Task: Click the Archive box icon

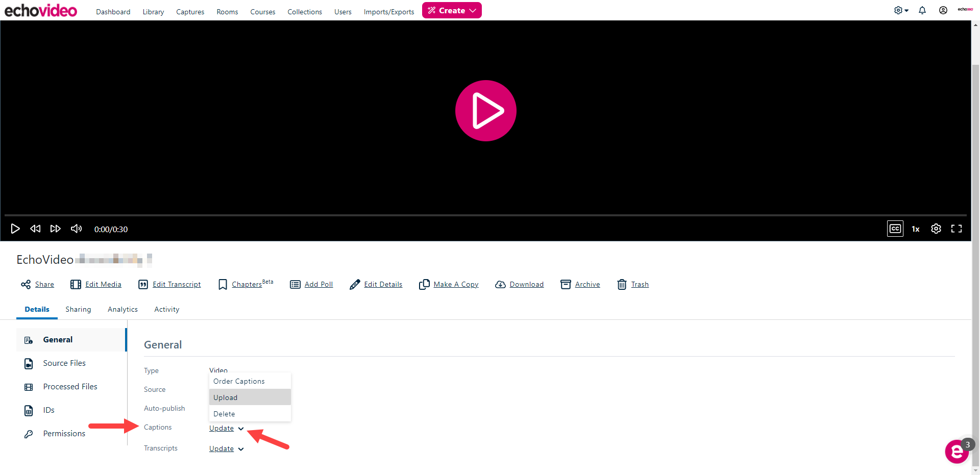Action: pos(566,284)
